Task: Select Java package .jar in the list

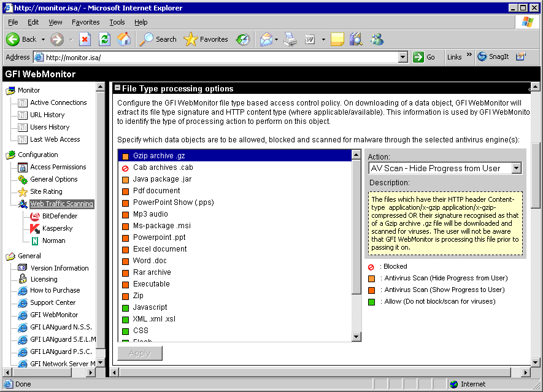Action: tap(235, 179)
